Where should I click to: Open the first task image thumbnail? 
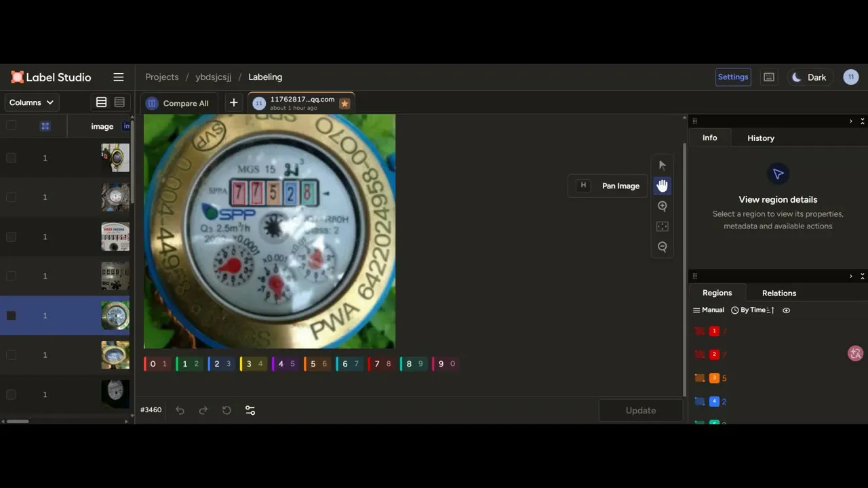(115, 158)
